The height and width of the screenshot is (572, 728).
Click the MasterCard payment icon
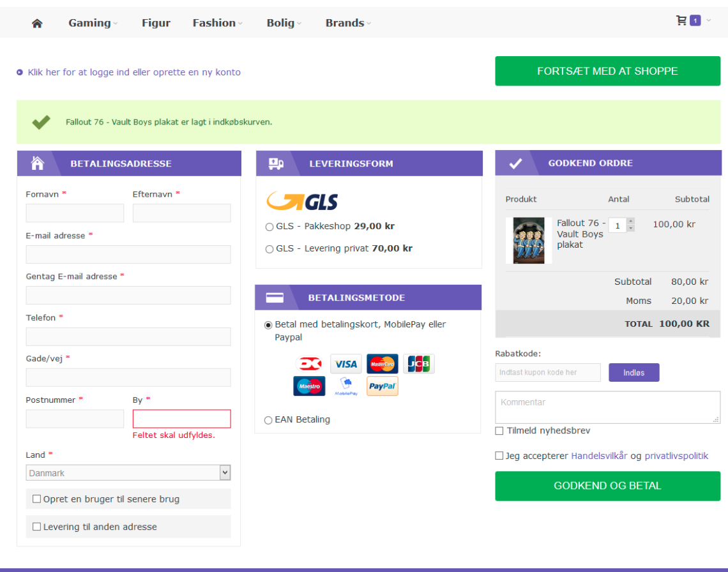382,364
